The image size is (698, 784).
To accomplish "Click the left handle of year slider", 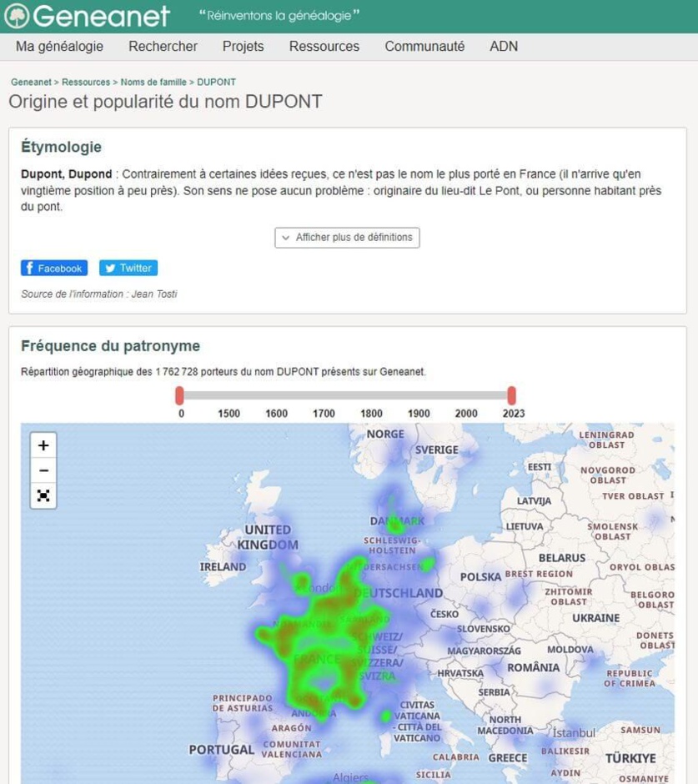I will tap(179, 395).
